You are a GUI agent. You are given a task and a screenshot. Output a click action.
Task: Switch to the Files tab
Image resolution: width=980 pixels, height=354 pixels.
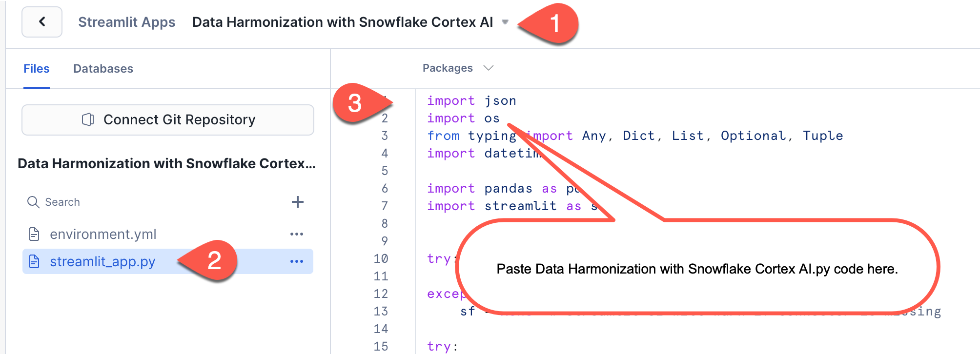[37, 69]
